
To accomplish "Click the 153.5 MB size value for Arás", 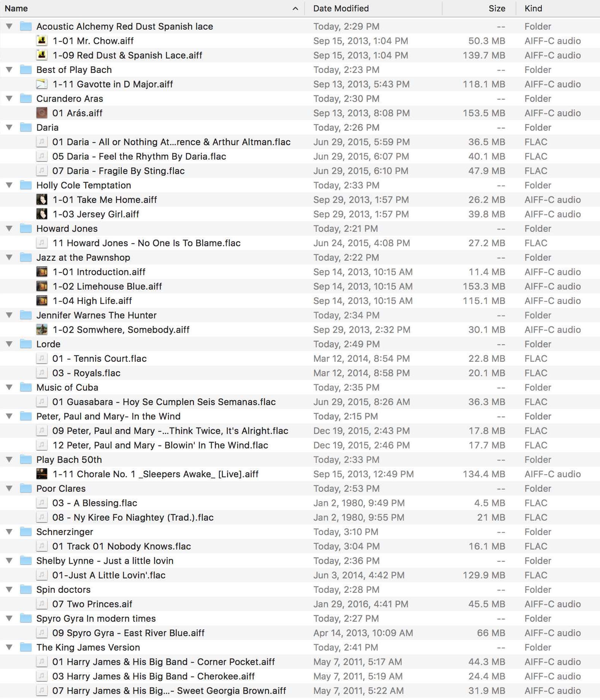I will (484, 113).
